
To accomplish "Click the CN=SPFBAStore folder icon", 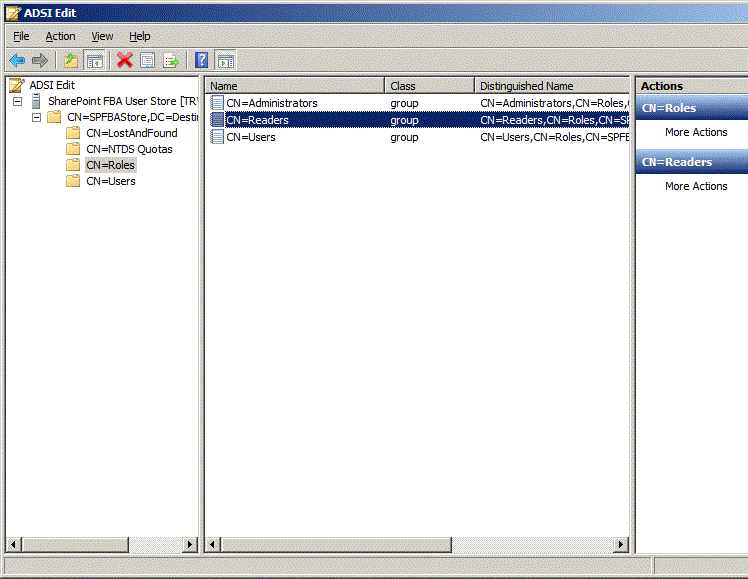I will 54,117.
